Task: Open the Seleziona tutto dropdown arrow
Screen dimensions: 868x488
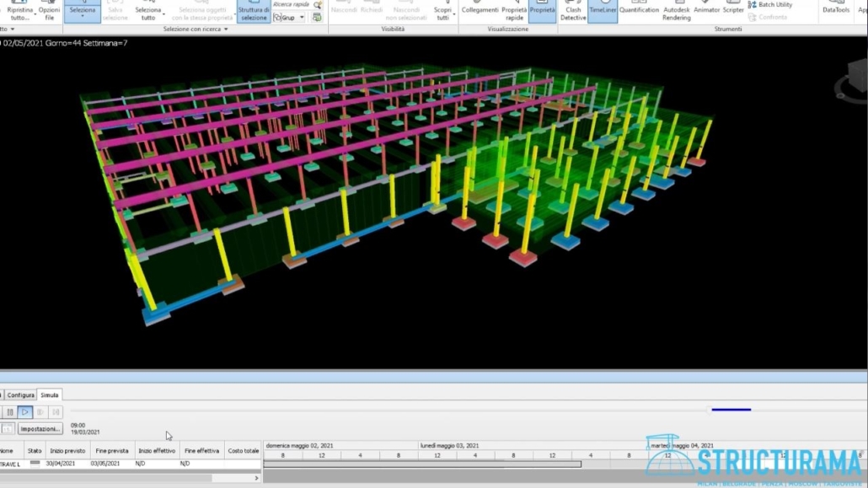Action: [163, 13]
